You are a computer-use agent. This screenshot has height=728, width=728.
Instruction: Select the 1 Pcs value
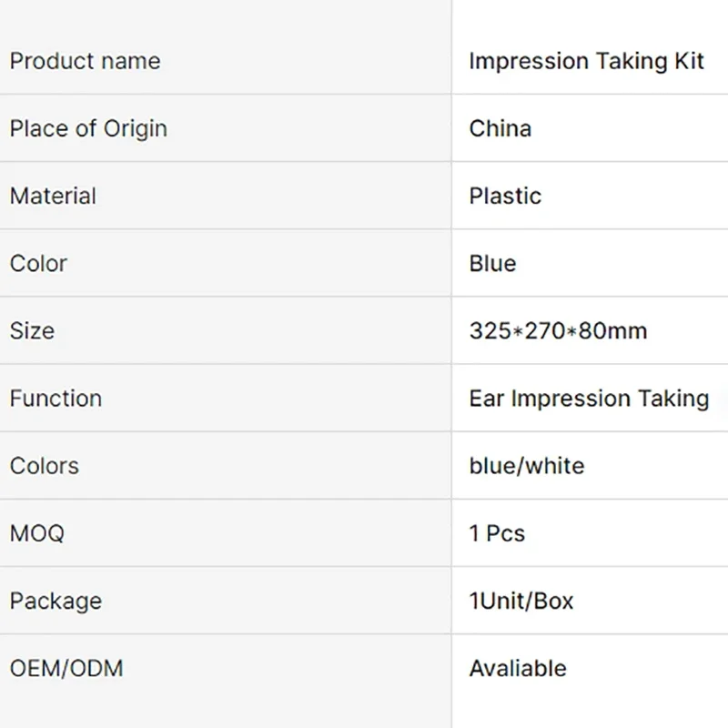click(x=497, y=533)
